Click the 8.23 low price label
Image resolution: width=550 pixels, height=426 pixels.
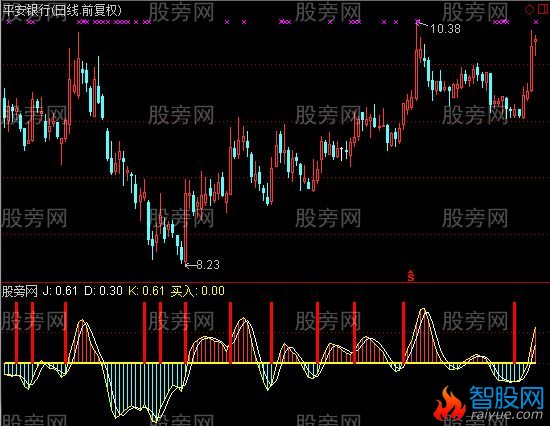point(208,265)
